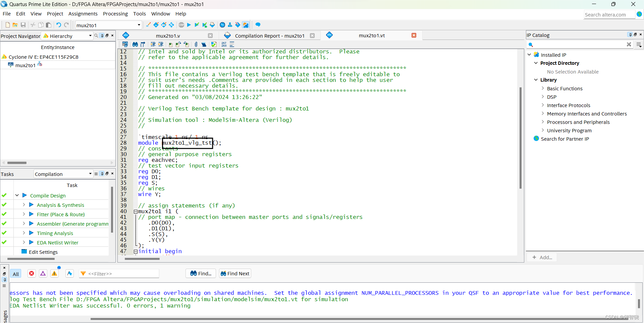Open the Assignments menu

83,14
